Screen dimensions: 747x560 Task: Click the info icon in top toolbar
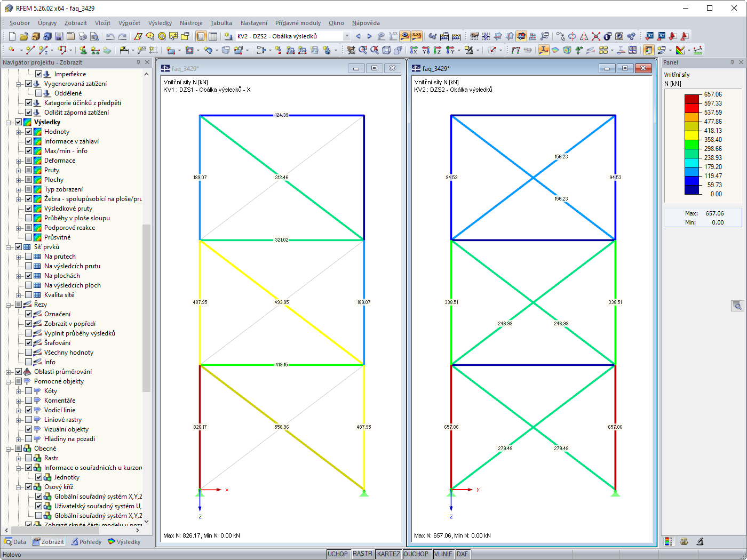608,36
